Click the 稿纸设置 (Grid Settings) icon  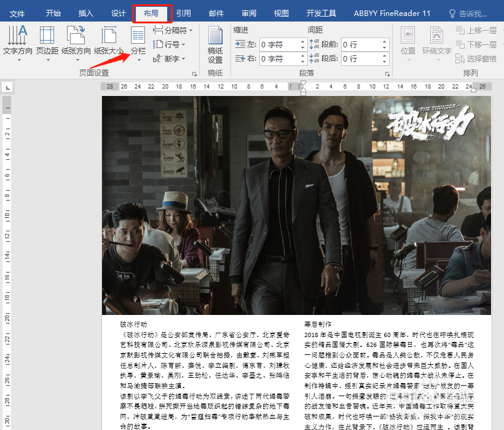(x=215, y=42)
